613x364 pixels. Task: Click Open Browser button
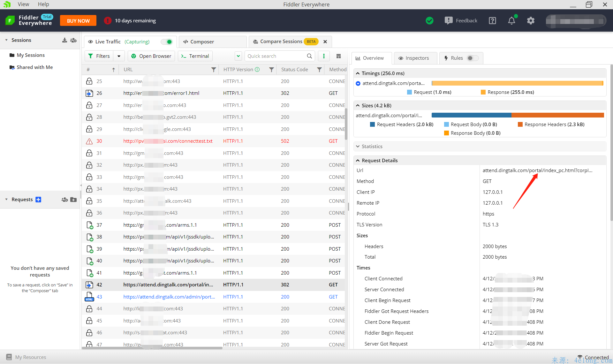click(x=151, y=56)
